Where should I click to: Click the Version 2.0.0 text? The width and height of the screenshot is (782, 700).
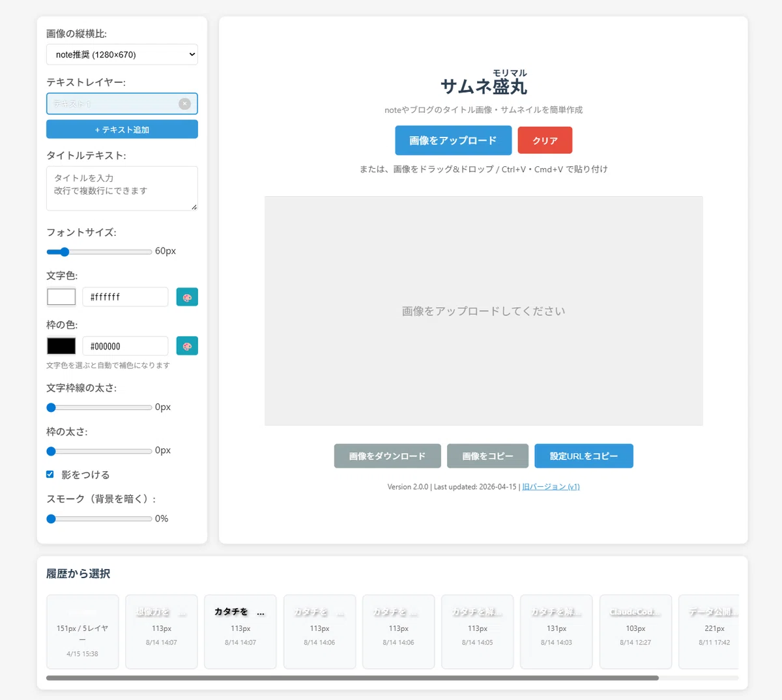click(408, 487)
